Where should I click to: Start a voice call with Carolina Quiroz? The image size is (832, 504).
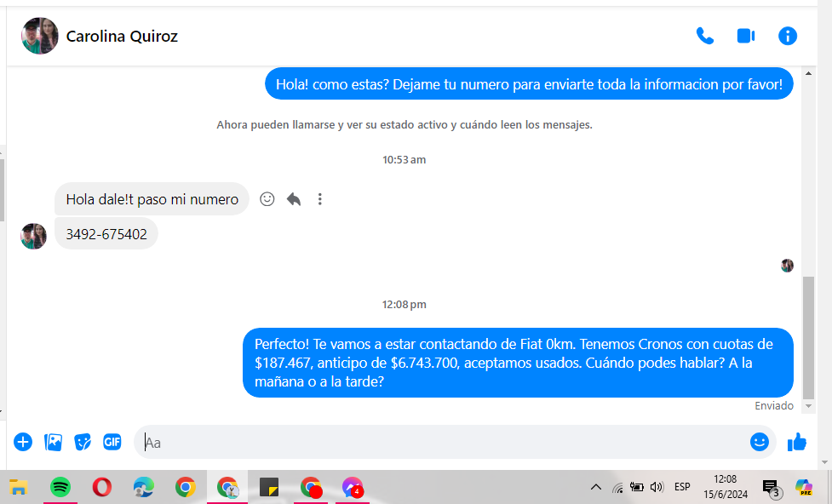pyautogui.click(x=704, y=36)
